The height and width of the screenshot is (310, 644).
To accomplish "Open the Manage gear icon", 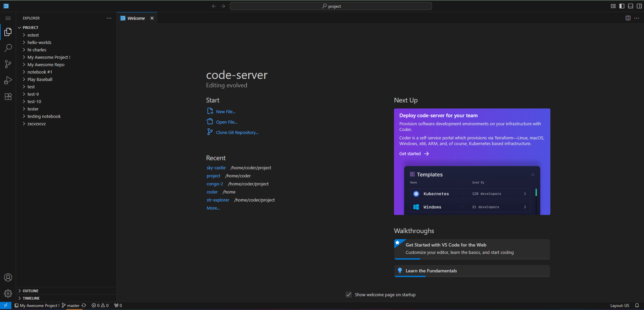I will tap(8, 294).
